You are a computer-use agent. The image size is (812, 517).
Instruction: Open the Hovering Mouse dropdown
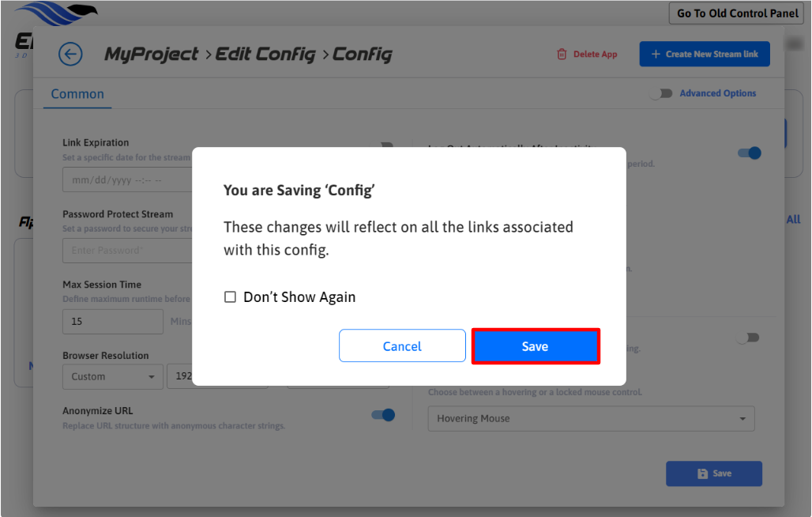591,419
